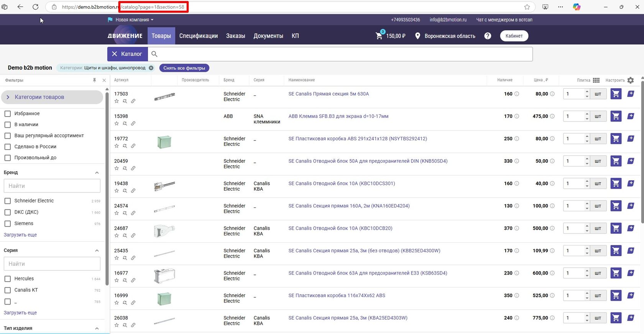This screenshot has height=334, width=644.
Task: Check the Hercules series filter
Action: coord(7,279)
